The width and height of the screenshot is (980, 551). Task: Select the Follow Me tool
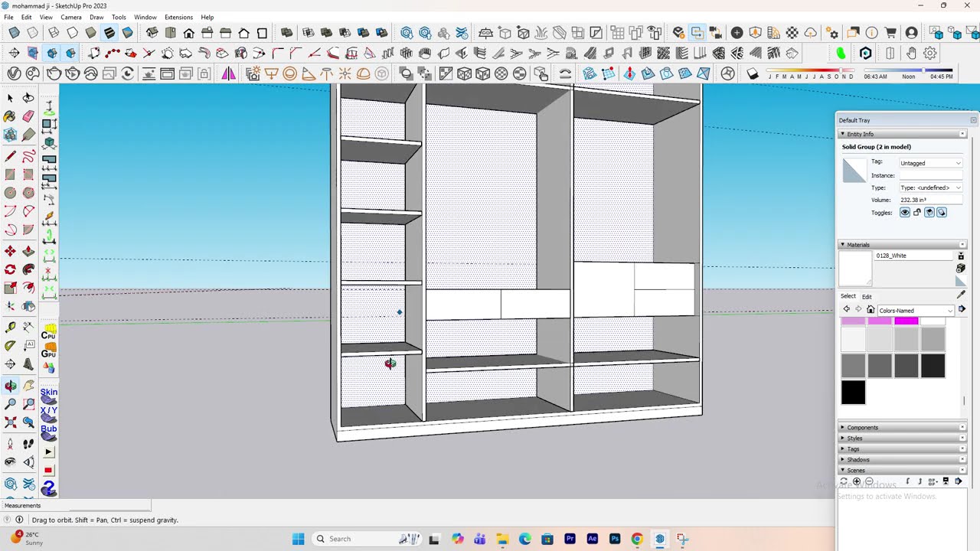tap(28, 269)
